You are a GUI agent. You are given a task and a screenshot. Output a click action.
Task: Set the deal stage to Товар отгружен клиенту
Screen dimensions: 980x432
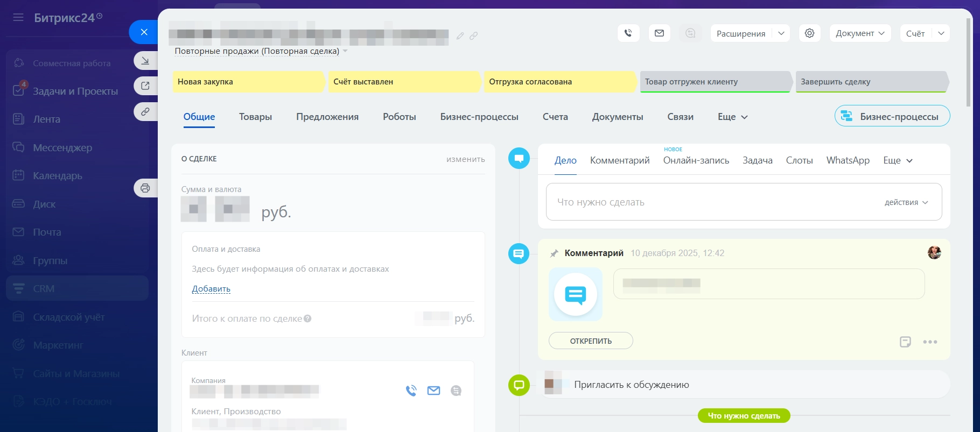[x=716, y=82]
